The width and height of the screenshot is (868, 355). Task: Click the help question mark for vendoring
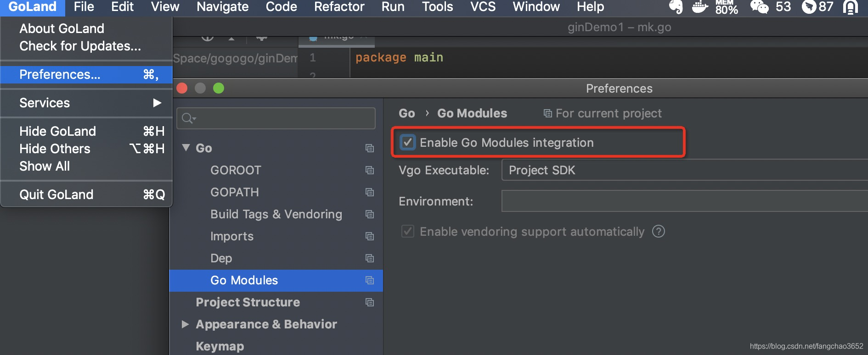[x=659, y=232]
